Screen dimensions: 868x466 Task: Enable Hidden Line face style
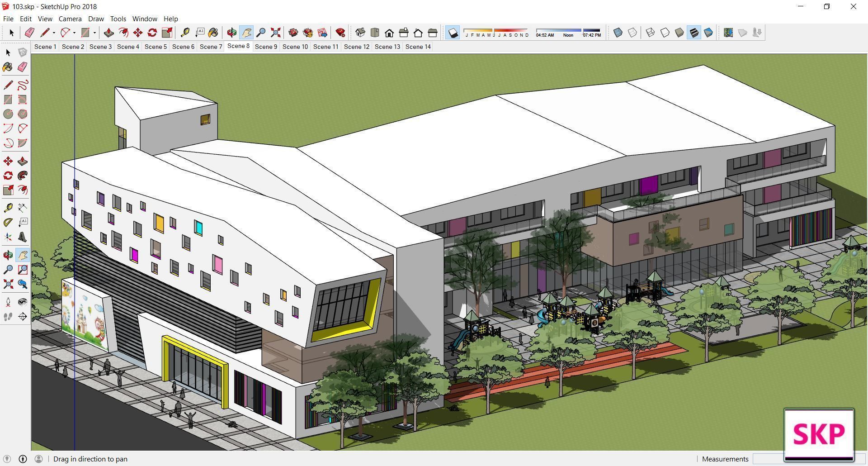coord(665,33)
